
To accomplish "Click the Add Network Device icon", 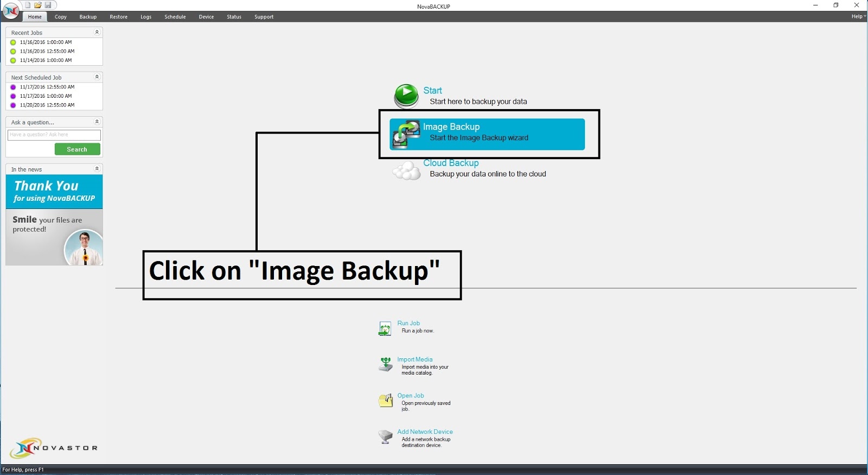I will (x=385, y=436).
